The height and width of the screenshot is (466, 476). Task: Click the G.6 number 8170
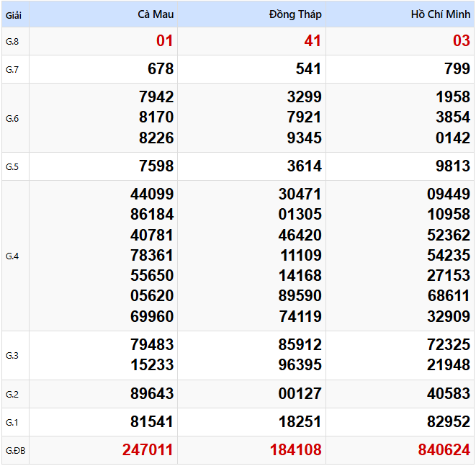click(156, 117)
